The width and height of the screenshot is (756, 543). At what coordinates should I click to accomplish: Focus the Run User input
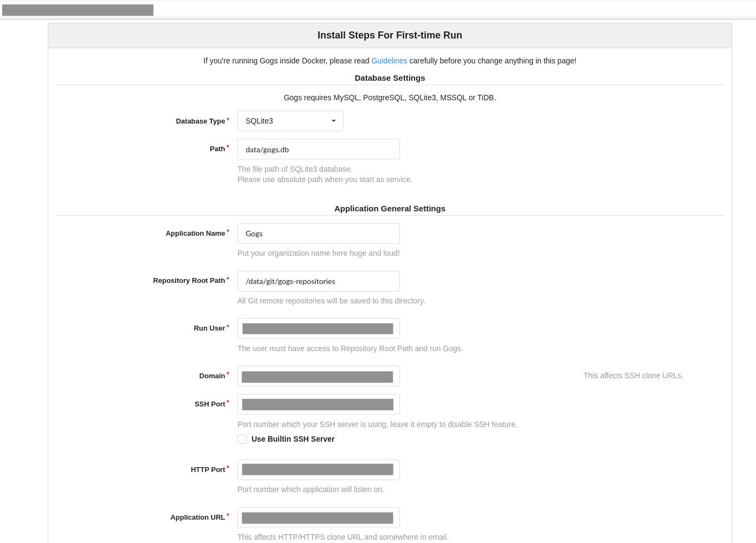(319, 328)
